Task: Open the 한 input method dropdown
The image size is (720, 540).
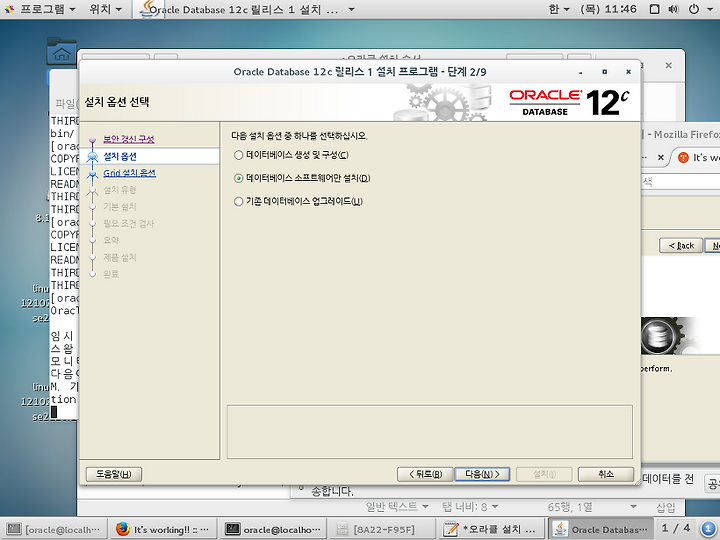Action: coord(559,9)
